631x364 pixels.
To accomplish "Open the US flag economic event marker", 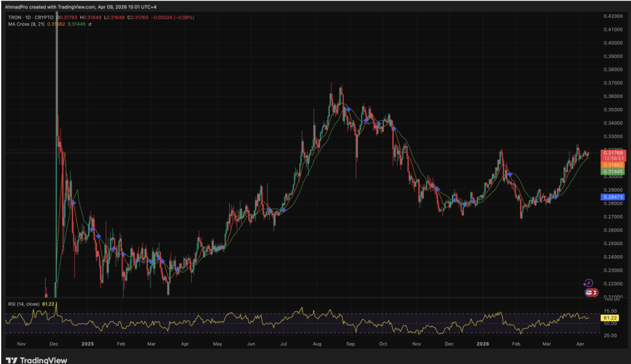I will [588, 292].
